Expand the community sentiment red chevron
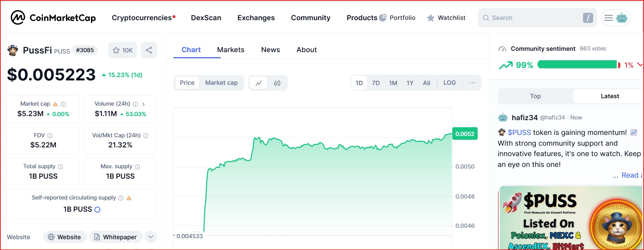This screenshot has width=644, height=250. pyautogui.click(x=639, y=65)
